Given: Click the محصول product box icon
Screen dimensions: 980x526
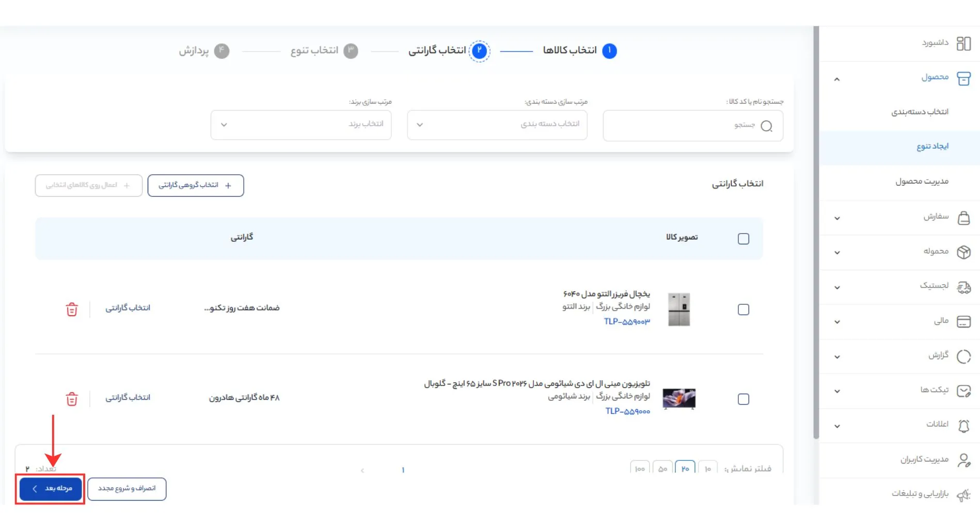Looking at the screenshot, I should (x=963, y=79).
